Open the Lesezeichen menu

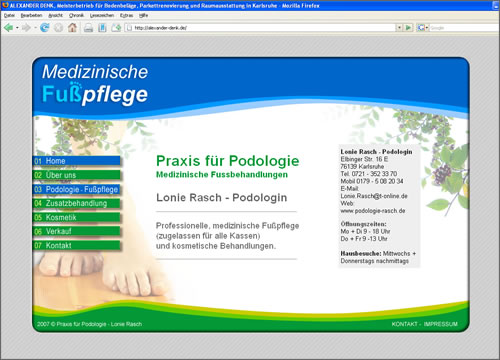click(x=102, y=15)
